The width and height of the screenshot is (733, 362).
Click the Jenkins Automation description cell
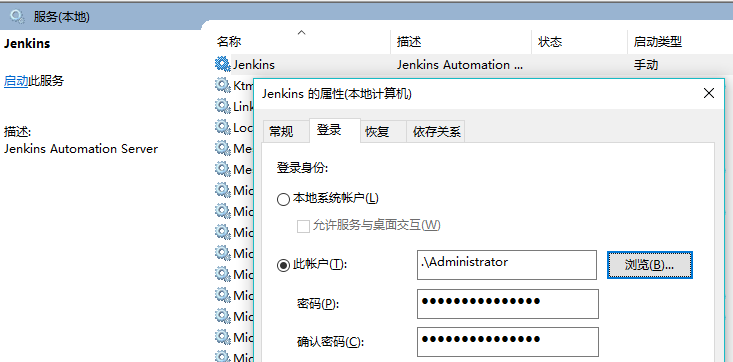point(460,65)
